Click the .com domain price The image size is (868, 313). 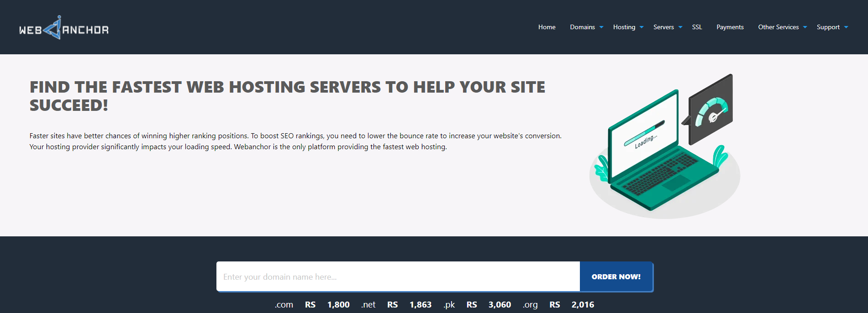tap(338, 305)
